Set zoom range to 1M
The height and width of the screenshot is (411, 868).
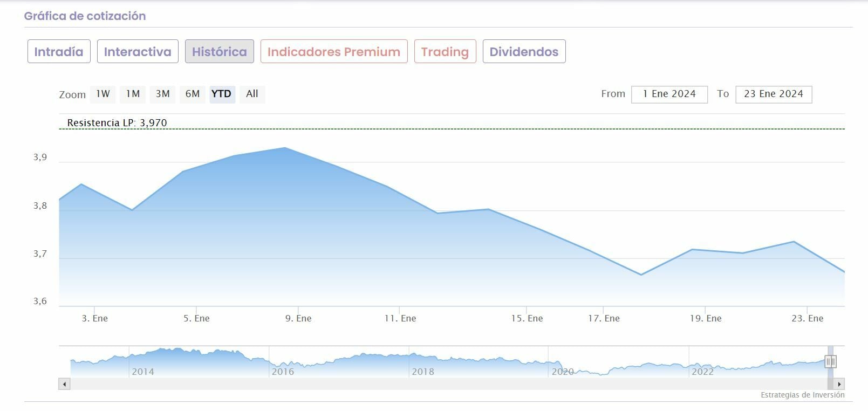(133, 94)
